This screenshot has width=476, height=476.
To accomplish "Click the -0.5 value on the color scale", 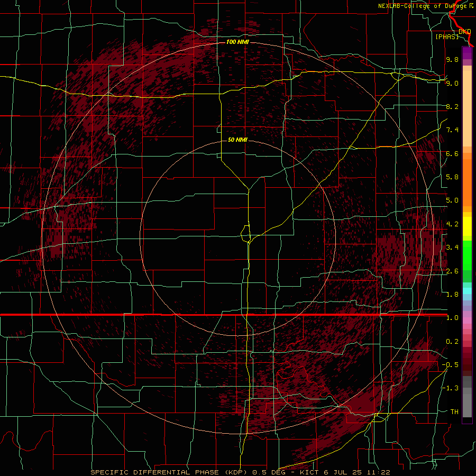I will (450, 365).
